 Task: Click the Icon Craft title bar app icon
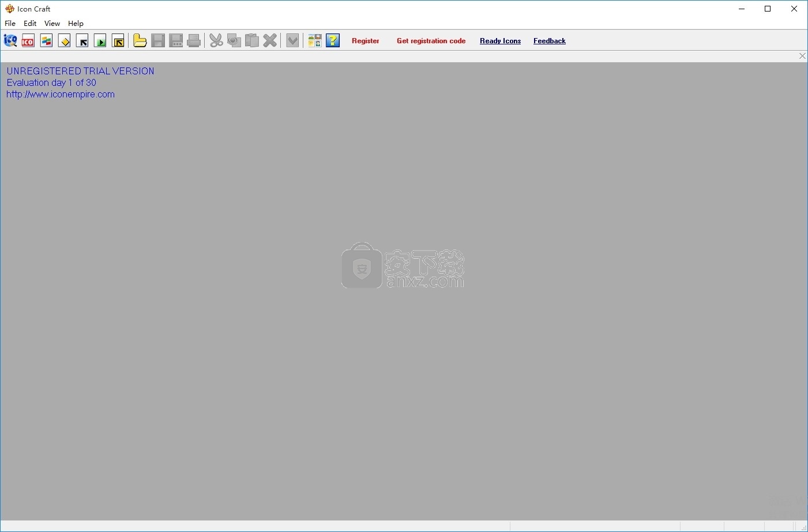(10, 9)
